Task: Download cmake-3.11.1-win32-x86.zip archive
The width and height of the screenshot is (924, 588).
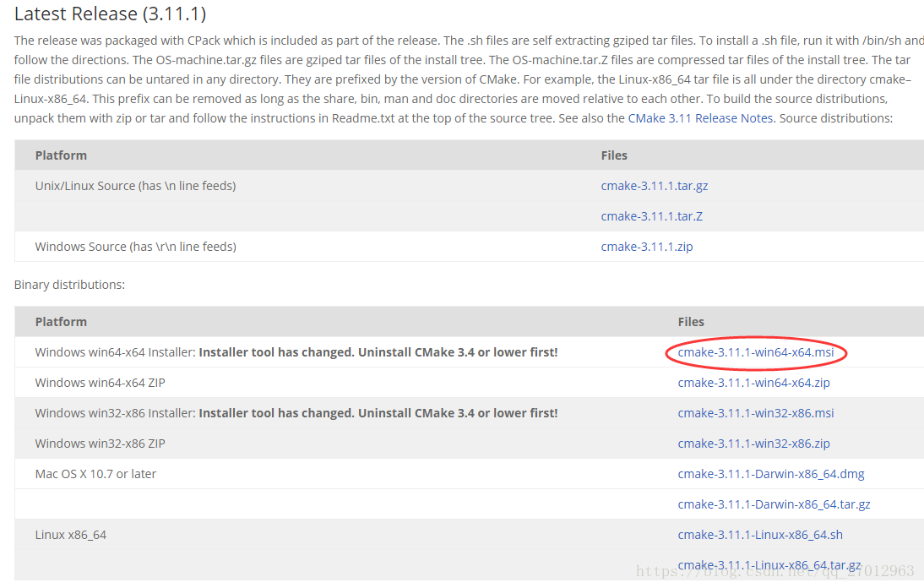Action: point(753,444)
